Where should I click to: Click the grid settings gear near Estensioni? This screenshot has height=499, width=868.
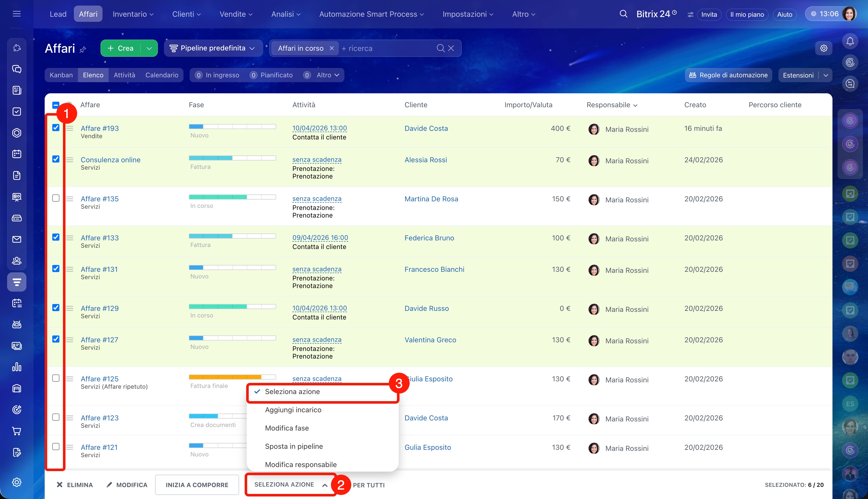coord(823,48)
